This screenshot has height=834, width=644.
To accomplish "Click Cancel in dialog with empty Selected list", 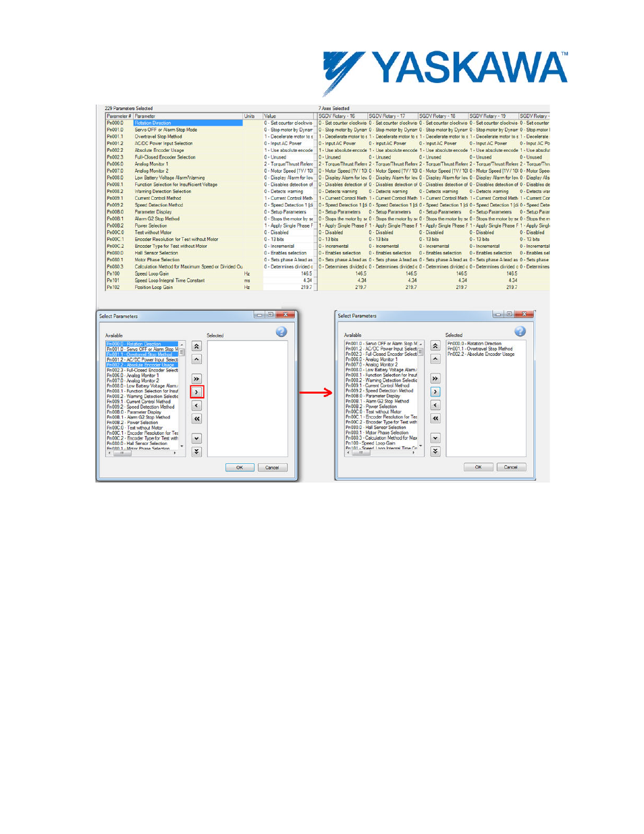I will [272, 467].
